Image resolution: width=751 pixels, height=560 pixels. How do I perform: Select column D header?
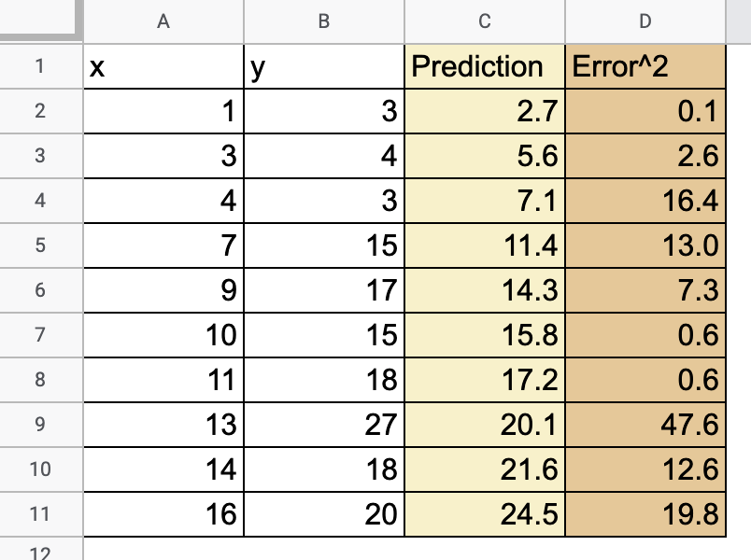645,21
